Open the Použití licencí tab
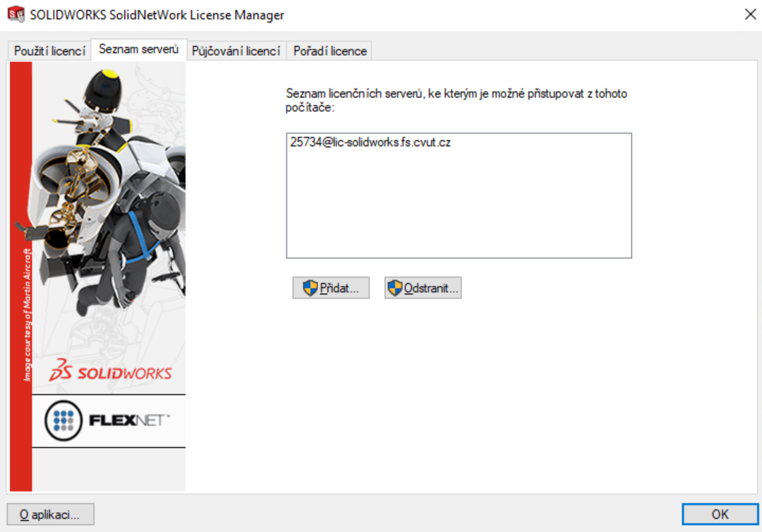Image resolution: width=762 pixels, height=532 pixels. tap(49, 51)
